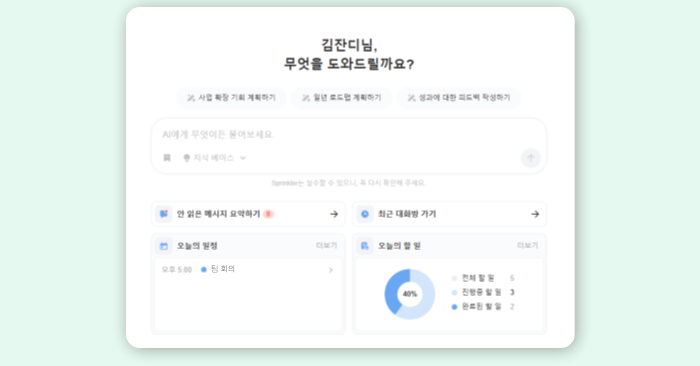The image size is (700, 366).
Task: Open 더보기 link for 오늘의 할 일
Action: [x=527, y=245]
